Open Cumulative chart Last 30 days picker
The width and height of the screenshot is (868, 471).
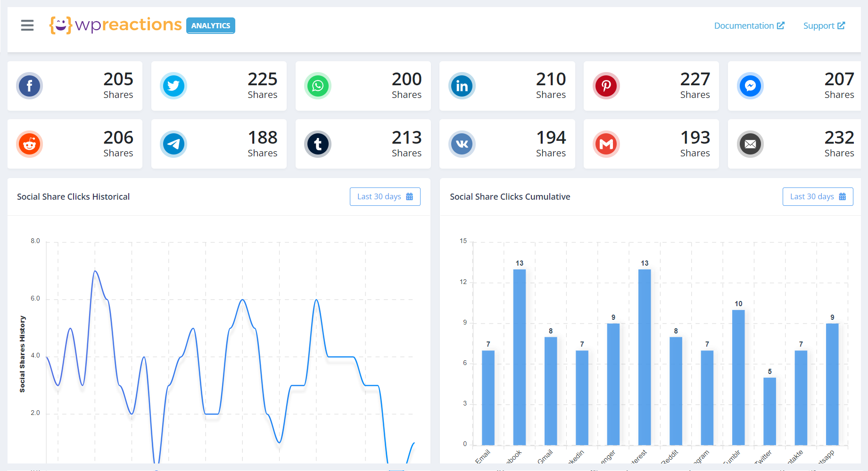click(818, 196)
